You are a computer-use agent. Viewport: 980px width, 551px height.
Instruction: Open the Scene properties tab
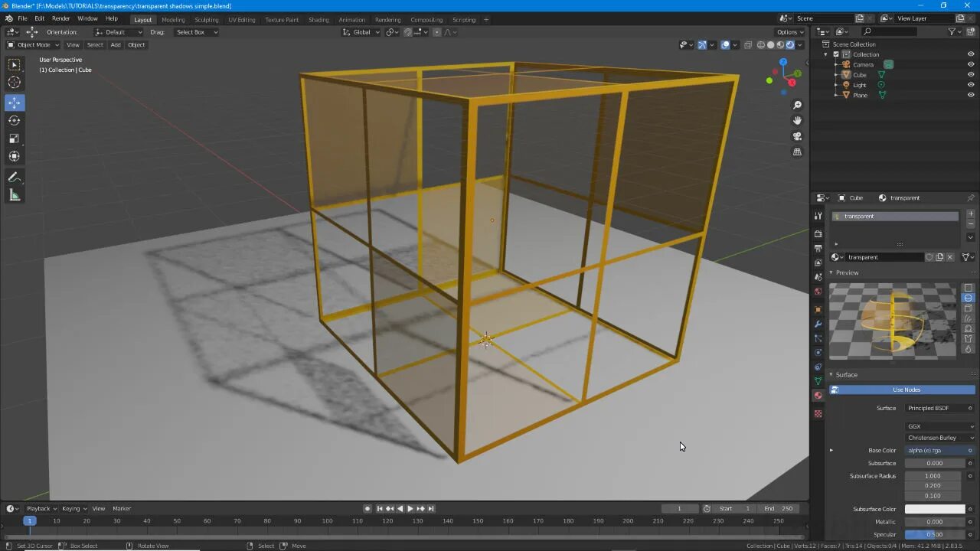click(818, 277)
